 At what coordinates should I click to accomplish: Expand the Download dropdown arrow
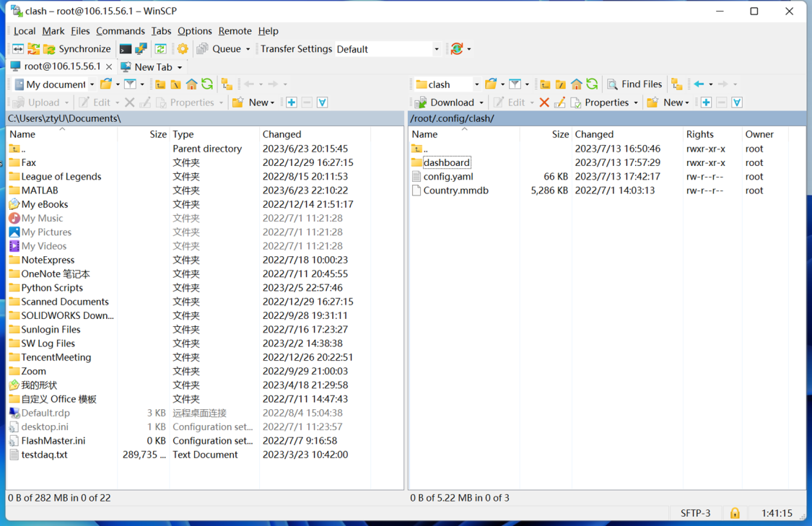point(481,103)
